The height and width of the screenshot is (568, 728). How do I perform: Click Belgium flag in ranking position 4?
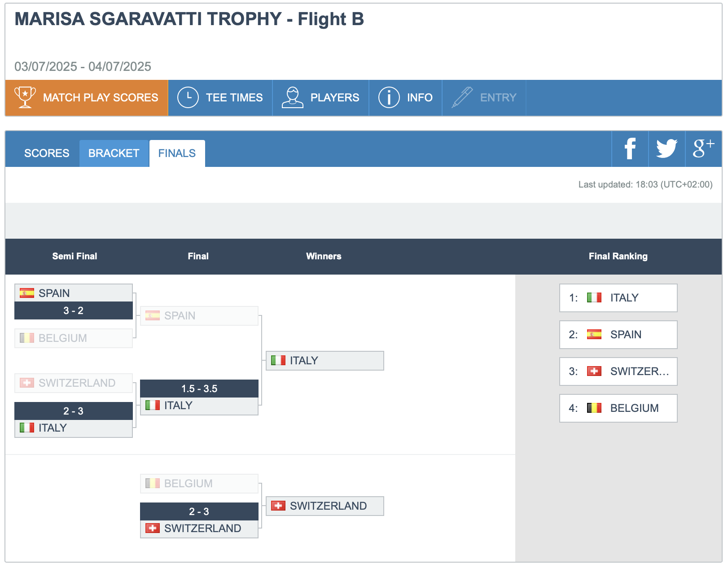tap(594, 408)
